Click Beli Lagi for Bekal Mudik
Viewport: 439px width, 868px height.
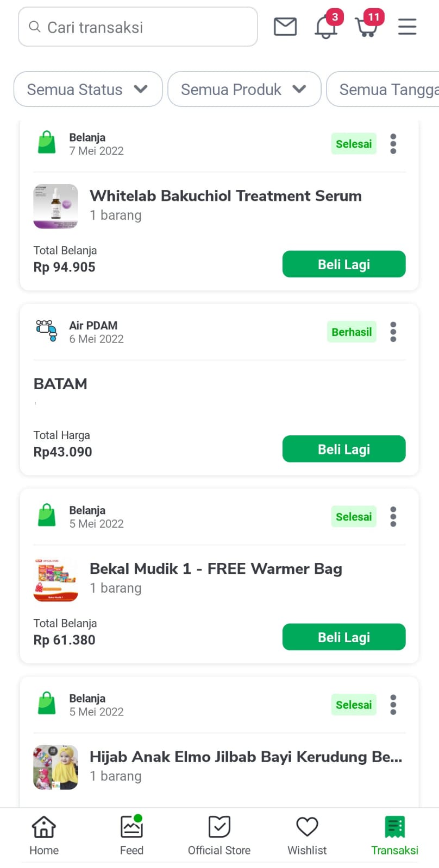(x=344, y=637)
